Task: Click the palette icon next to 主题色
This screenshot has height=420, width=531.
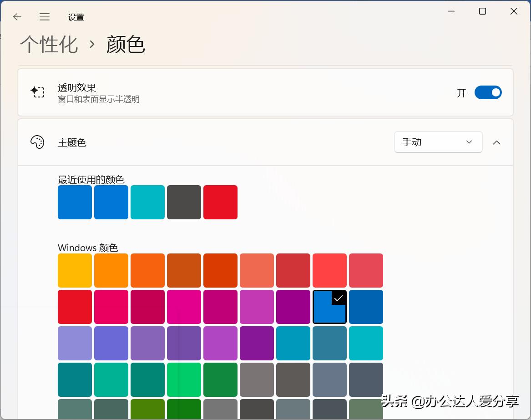Action: tap(37, 142)
